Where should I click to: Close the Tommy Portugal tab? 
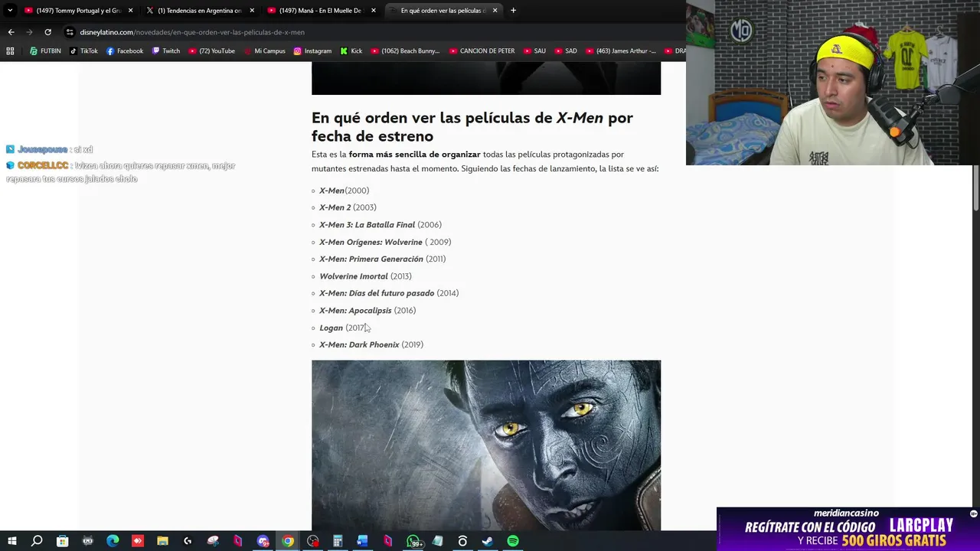(x=130, y=11)
